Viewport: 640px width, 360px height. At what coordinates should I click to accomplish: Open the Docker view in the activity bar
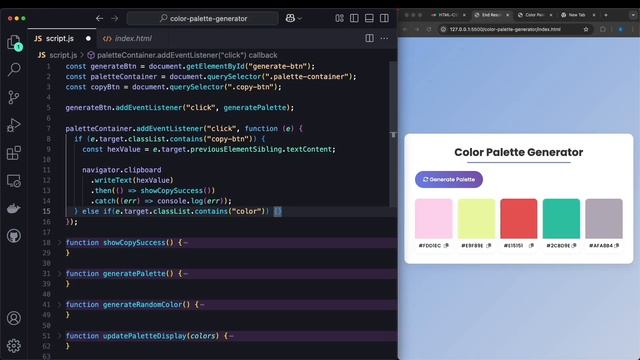point(14,209)
